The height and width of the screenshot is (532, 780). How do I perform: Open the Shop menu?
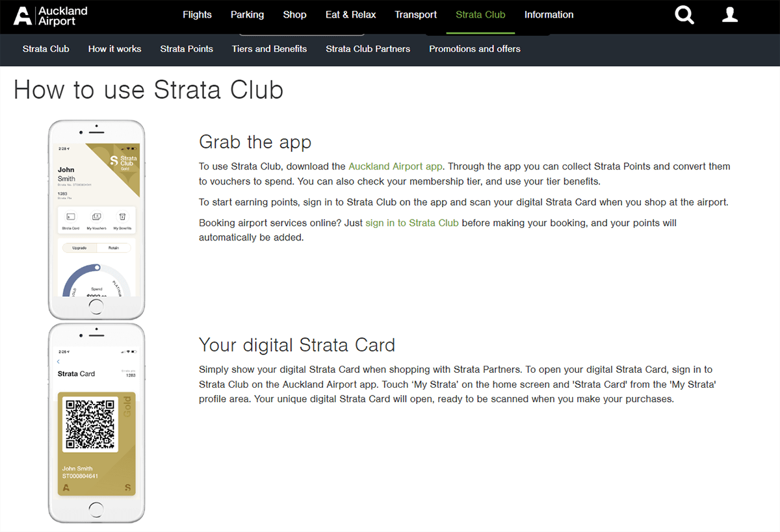point(294,15)
